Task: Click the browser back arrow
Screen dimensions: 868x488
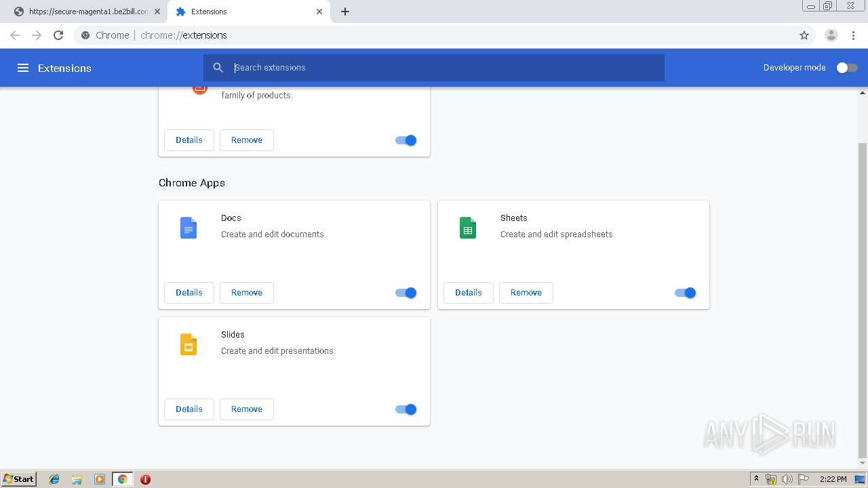Action: point(15,35)
